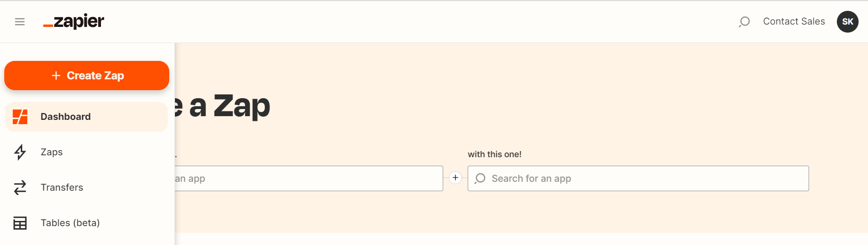The image size is (868, 245).
Task: Click the "with this one!" field label
Action: pos(495,154)
